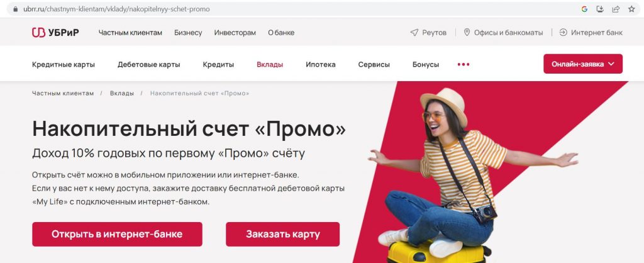Bookmark this page with the star icon
Screen dimensions: 644x263
coord(631,9)
